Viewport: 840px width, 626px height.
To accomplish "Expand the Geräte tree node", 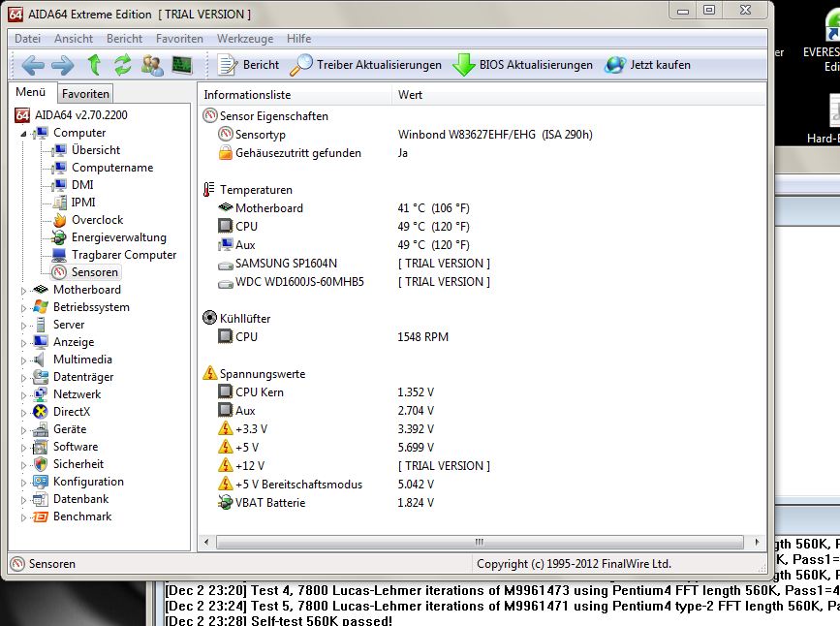I will coord(23,430).
